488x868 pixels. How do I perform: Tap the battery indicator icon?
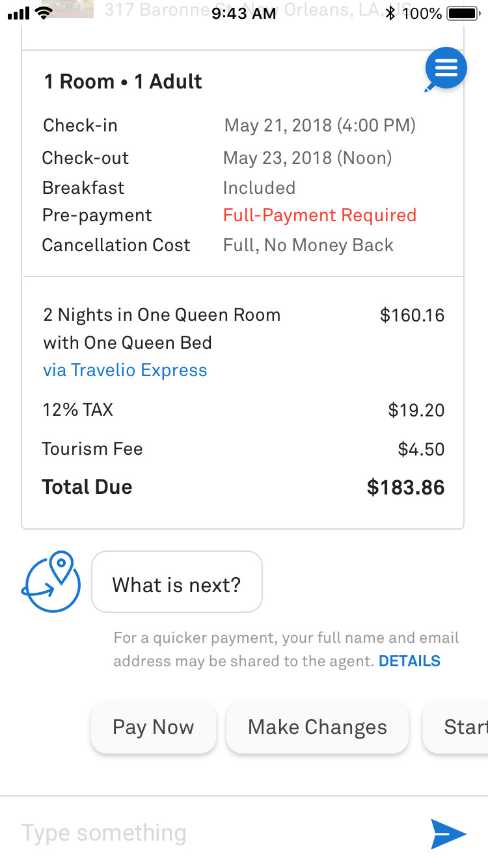click(463, 13)
